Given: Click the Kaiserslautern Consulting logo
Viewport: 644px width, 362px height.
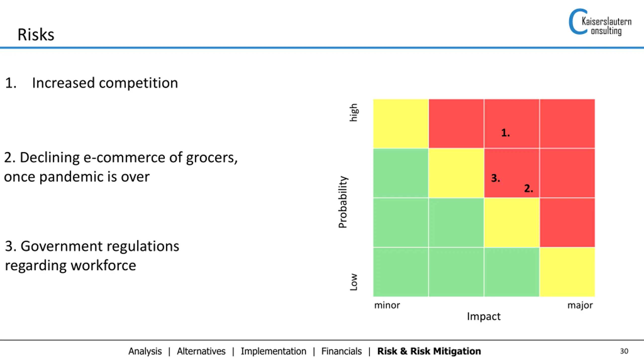Looking at the screenshot, I should click(600, 22).
